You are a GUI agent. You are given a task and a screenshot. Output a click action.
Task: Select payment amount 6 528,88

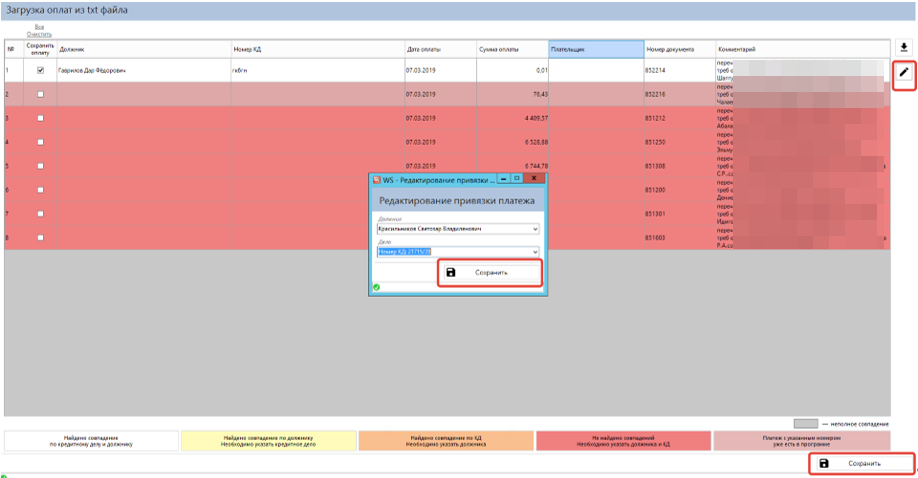[x=512, y=142]
